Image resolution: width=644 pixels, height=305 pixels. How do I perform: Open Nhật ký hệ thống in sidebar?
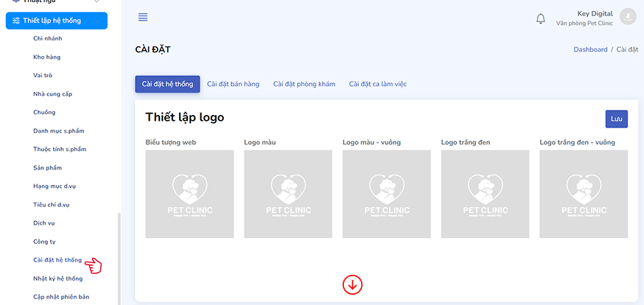[58, 278]
